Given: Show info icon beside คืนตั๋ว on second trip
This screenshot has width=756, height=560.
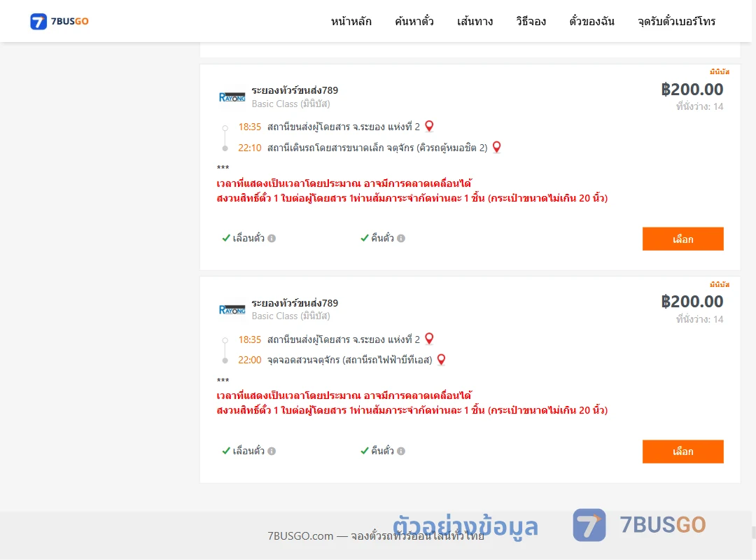Looking at the screenshot, I should pyautogui.click(x=401, y=451).
